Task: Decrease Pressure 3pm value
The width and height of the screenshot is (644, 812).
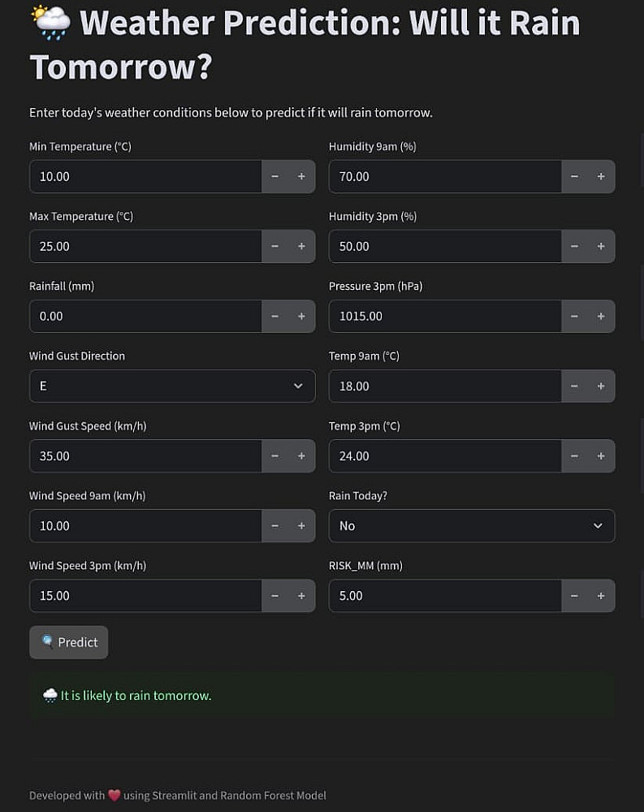Action: pyautogui.click(x=575, y=316)
